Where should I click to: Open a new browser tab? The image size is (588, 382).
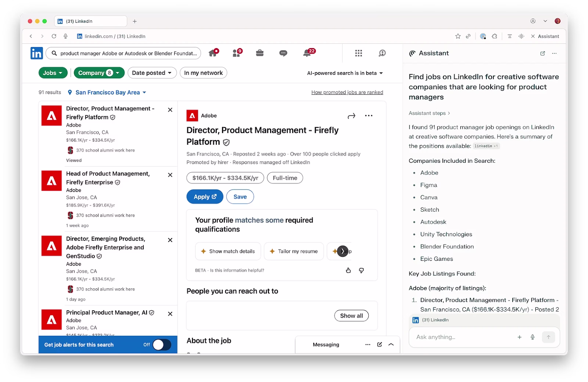(135, 21)
